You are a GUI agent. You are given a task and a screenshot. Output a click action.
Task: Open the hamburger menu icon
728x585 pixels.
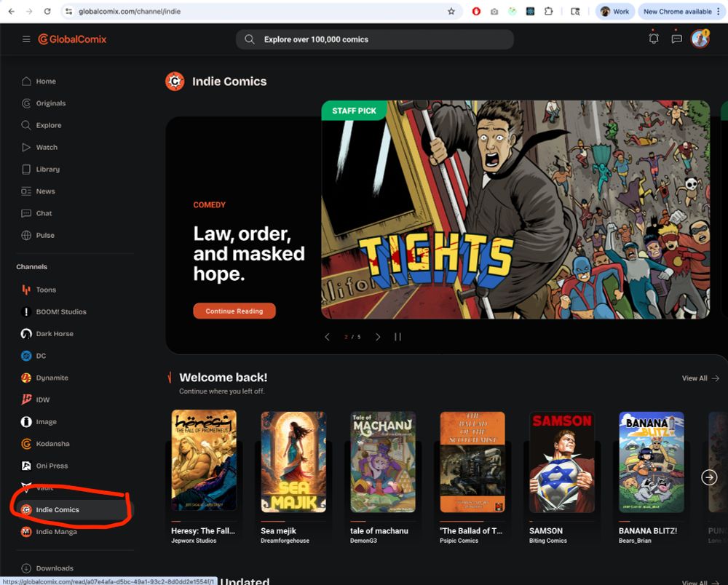pyautogui.click(x=26, y=39)
